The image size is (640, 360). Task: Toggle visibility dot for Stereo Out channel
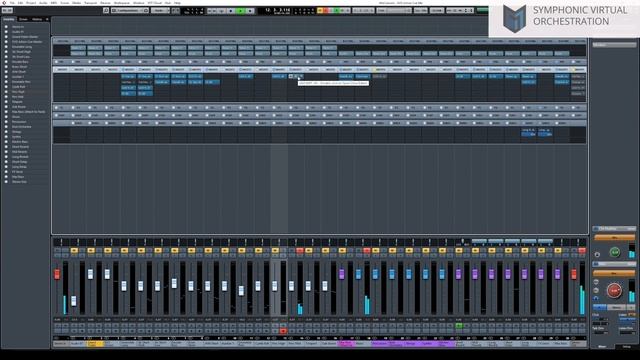pos(6,182)
